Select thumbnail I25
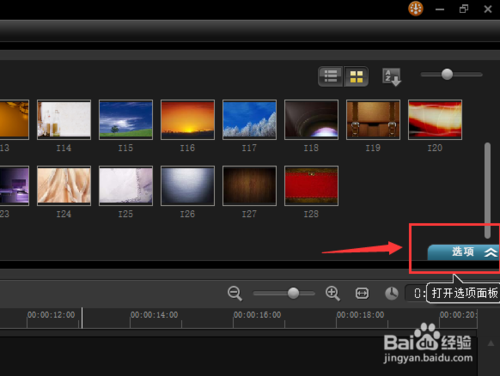This screenshot has height=376, width=500. click(126, 186)
